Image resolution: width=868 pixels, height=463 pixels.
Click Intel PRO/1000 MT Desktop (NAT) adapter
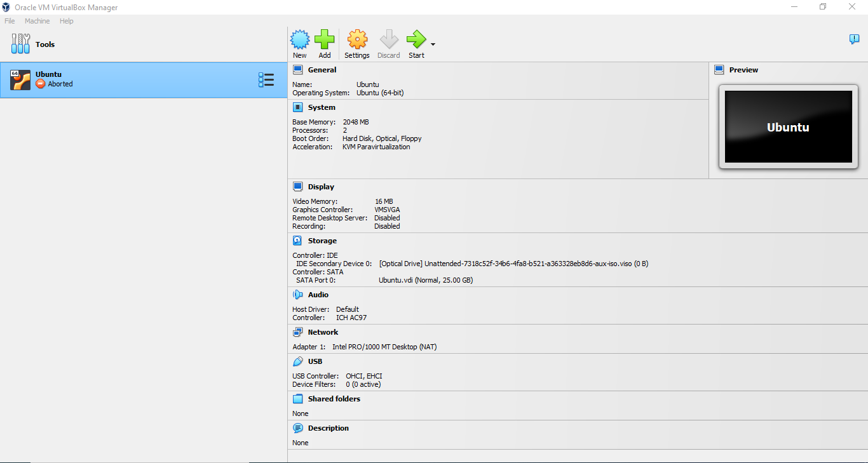[384, 347]
